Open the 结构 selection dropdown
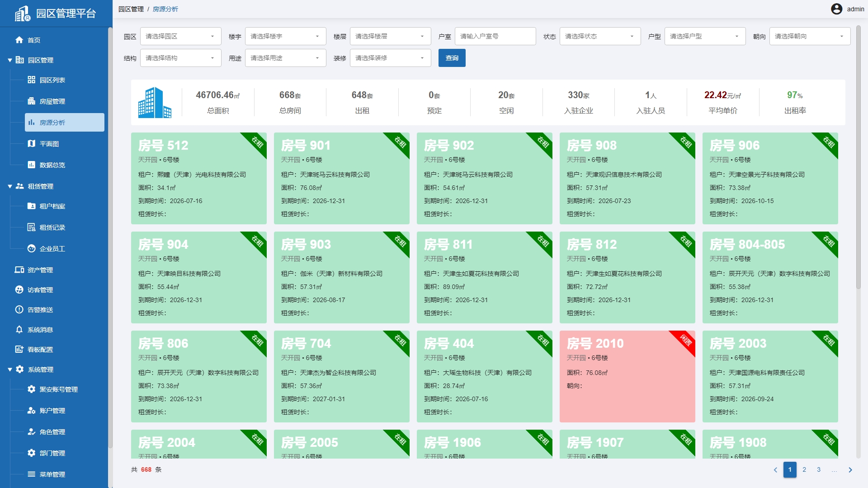868x488 pixels. pyautogui.click(x=180, y=58)
